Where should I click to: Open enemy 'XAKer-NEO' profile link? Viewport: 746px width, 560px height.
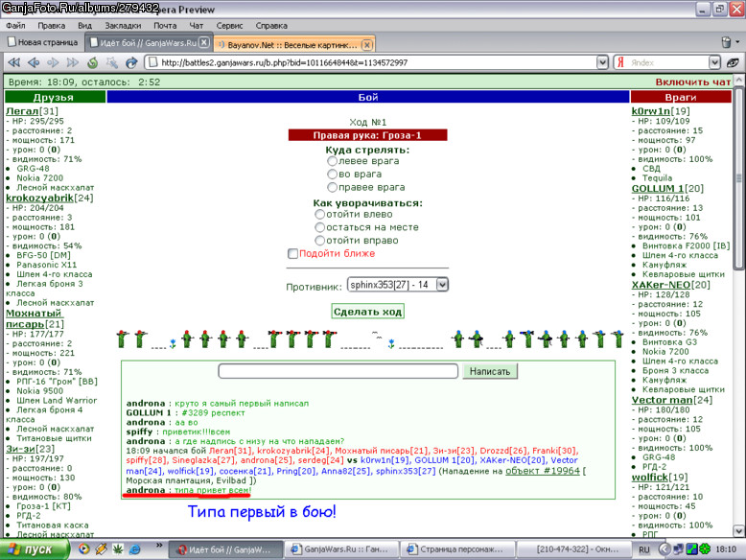tap(661, 285)
